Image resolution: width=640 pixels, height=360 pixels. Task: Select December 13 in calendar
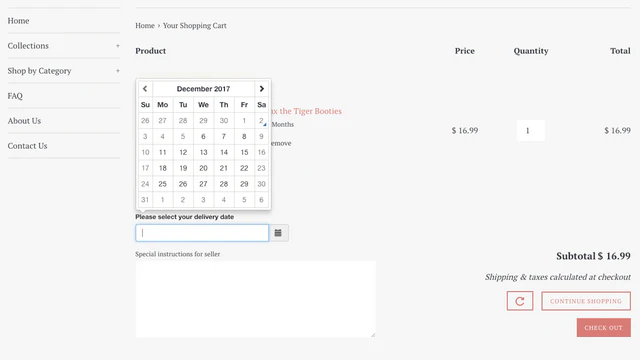(x=203, y=152)
